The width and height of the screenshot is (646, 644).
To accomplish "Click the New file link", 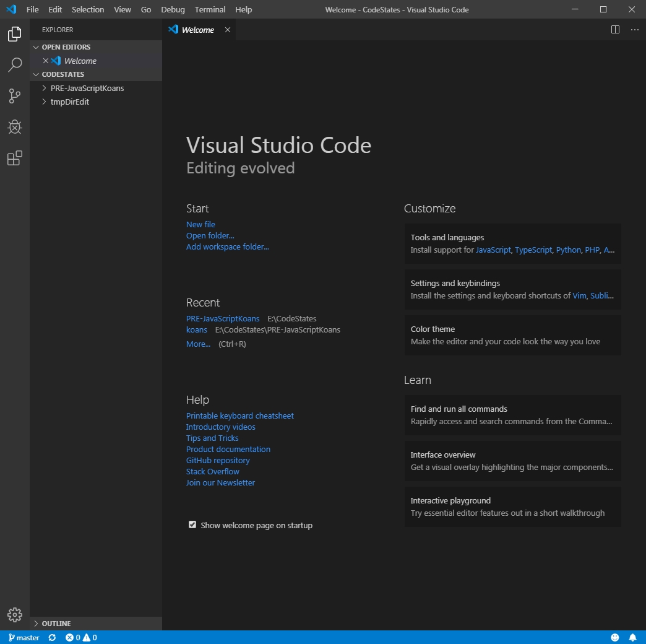I will 200,224.
